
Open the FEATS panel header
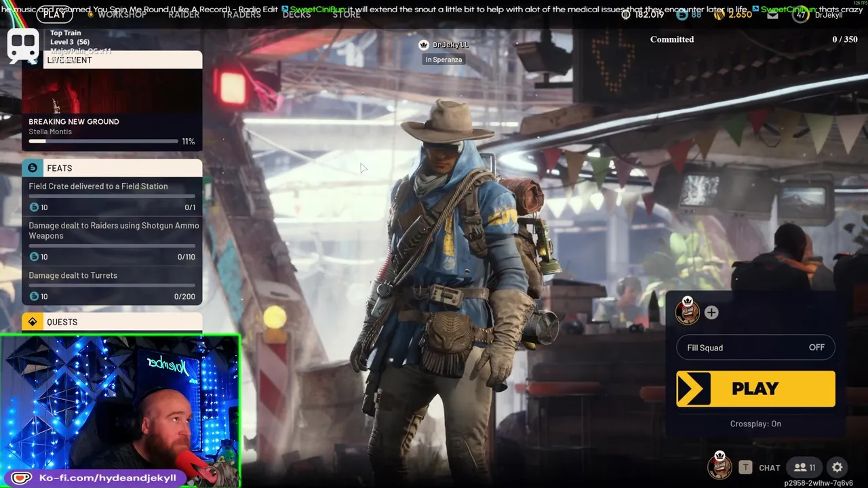[x=112, y=167]
